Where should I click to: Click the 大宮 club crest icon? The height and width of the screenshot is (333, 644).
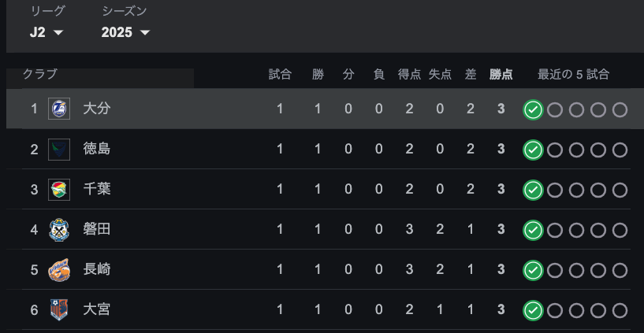tap(59, 310)
